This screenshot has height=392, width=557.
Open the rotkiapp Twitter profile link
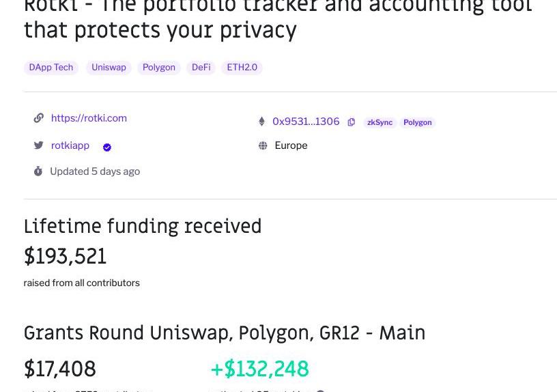[x=70, y=145]
